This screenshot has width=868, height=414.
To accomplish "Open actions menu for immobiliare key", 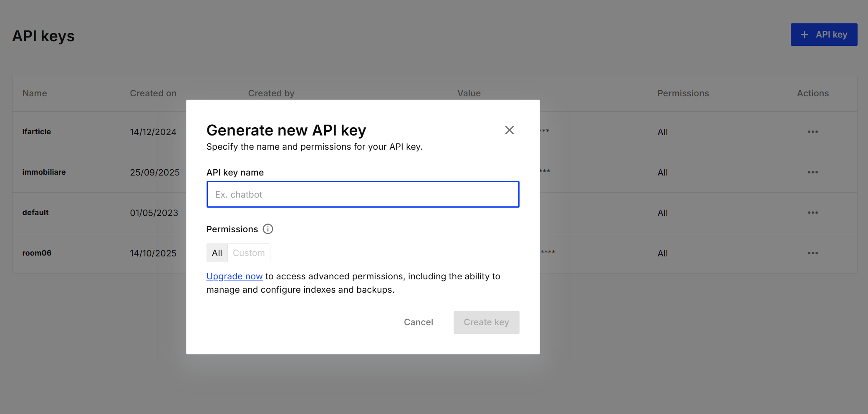I will click(812, 172).
